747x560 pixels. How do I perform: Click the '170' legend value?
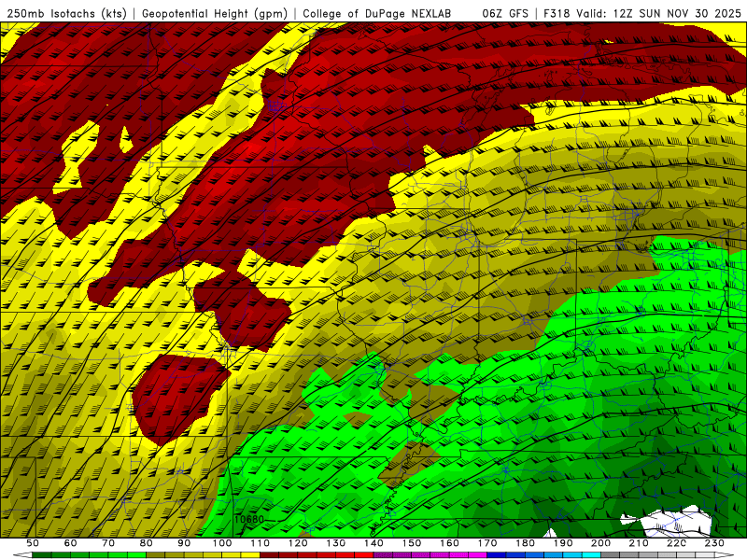point(486,543)
